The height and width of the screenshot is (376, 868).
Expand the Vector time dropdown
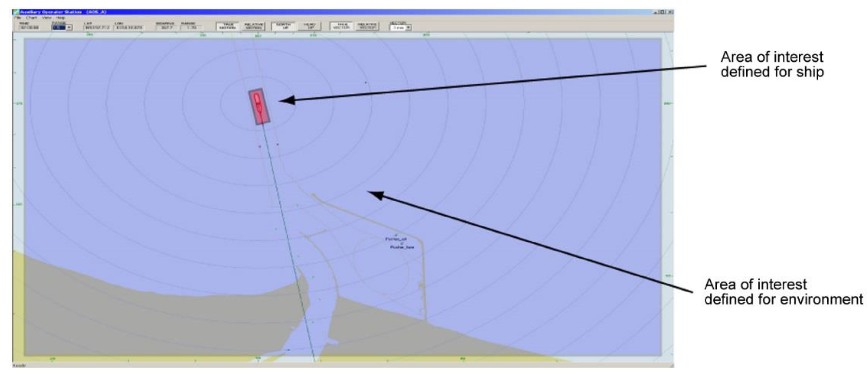tap(408, 28)
